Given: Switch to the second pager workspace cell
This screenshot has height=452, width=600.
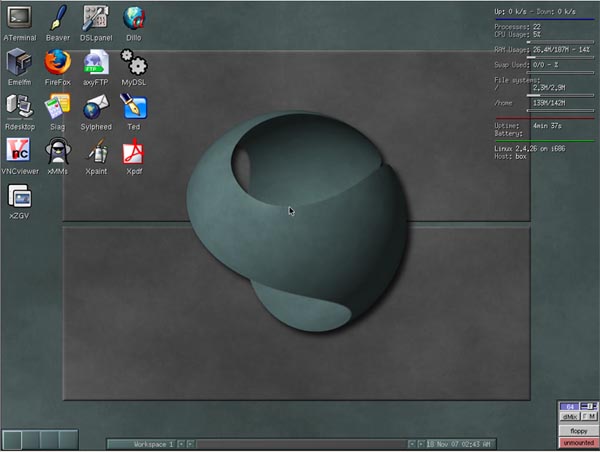Looking at the screenshot, I should tap(31, 440).
